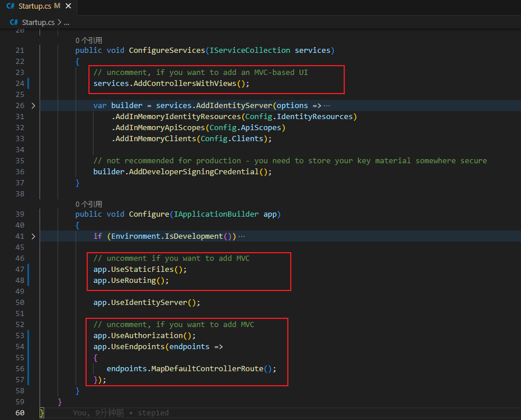
Task: Click the UseIdentityServer call
Action: [x=149, y=303]
